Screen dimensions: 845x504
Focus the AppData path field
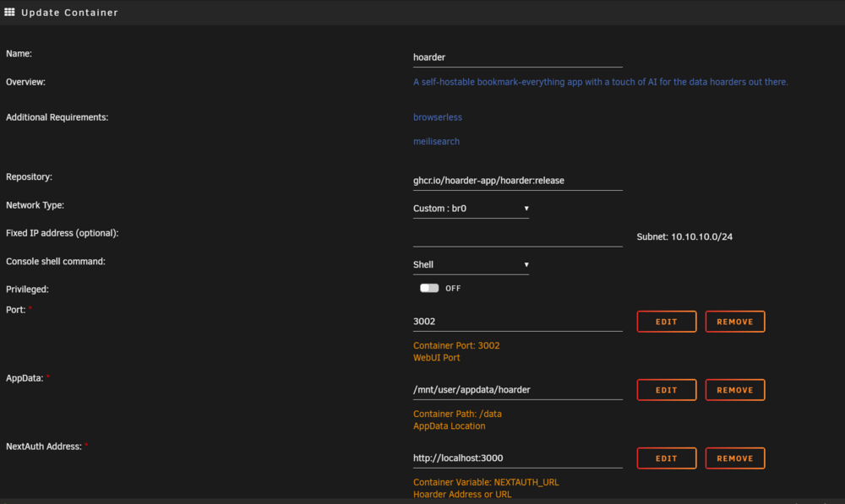[517, 390]
